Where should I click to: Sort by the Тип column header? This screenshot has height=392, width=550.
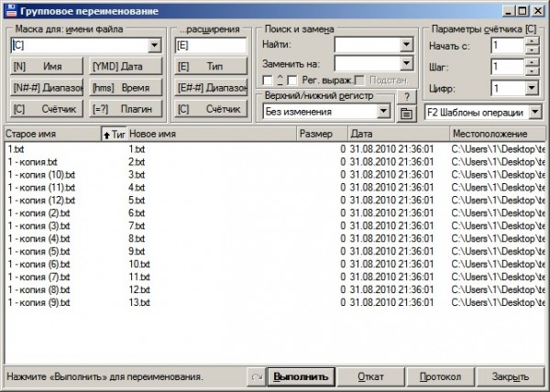114,134
